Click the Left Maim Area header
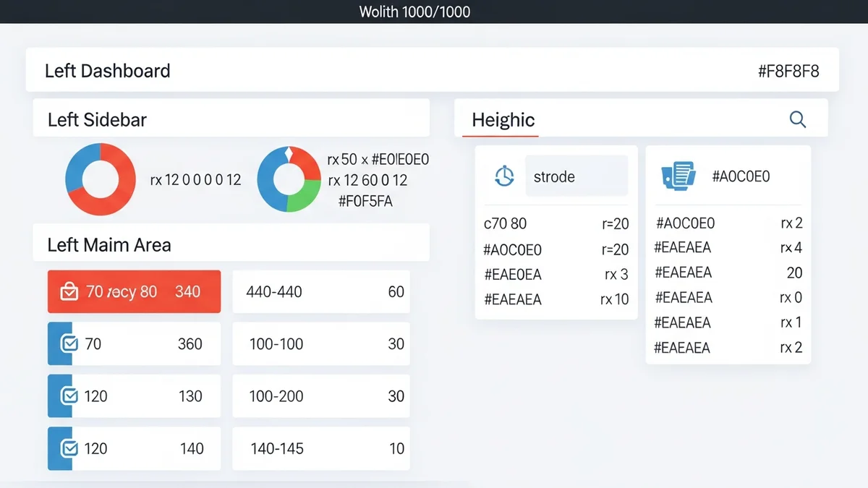Image resolution: width=868 pixels, height=488 pixels. (231, 244)
